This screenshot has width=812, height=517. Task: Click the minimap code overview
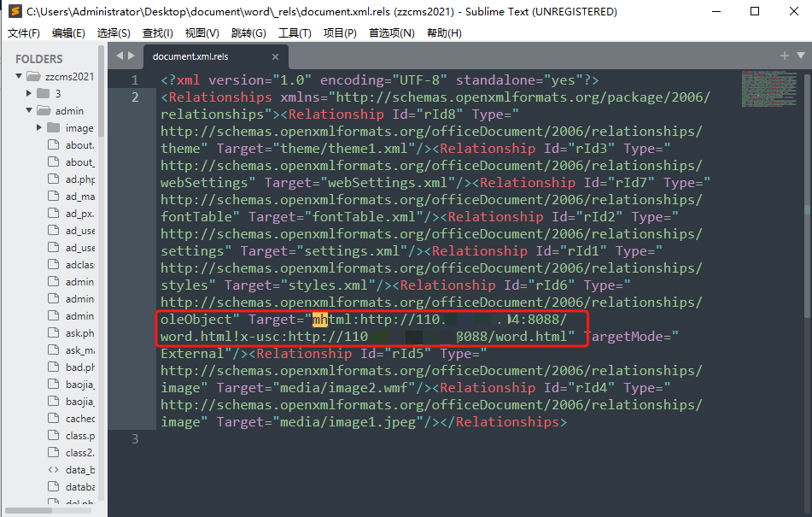(768, 89)
